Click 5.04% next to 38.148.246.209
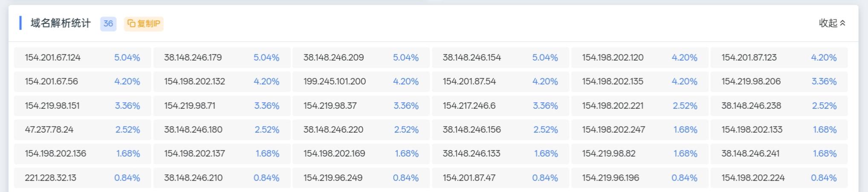 click(405, 58)
